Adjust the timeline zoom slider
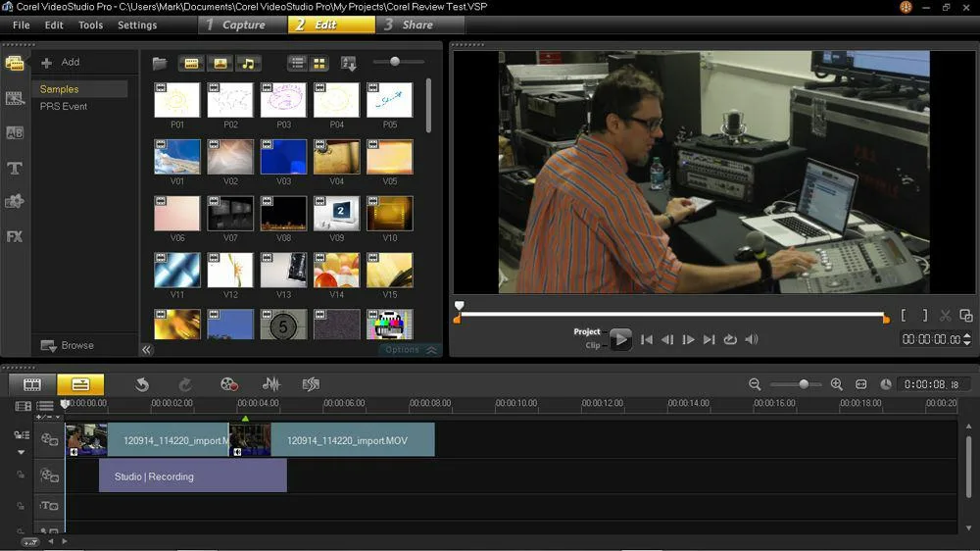980x551 pixels. point(804,384)
